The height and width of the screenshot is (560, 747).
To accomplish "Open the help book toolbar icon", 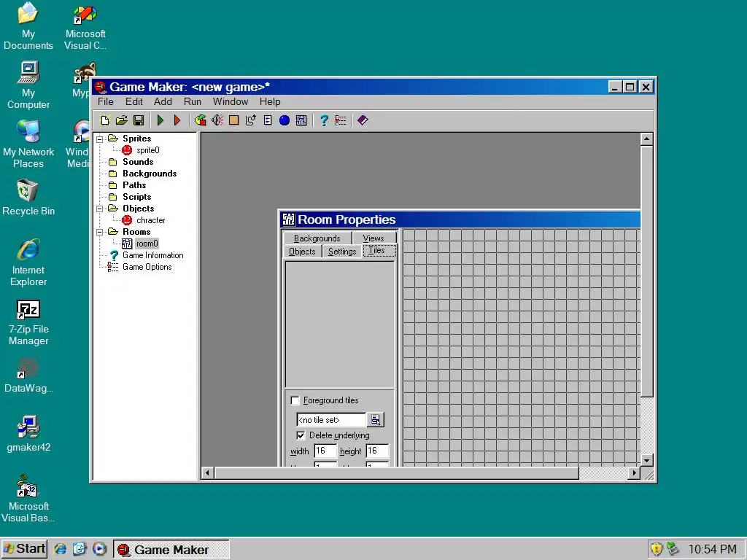I will pos(363,120).
